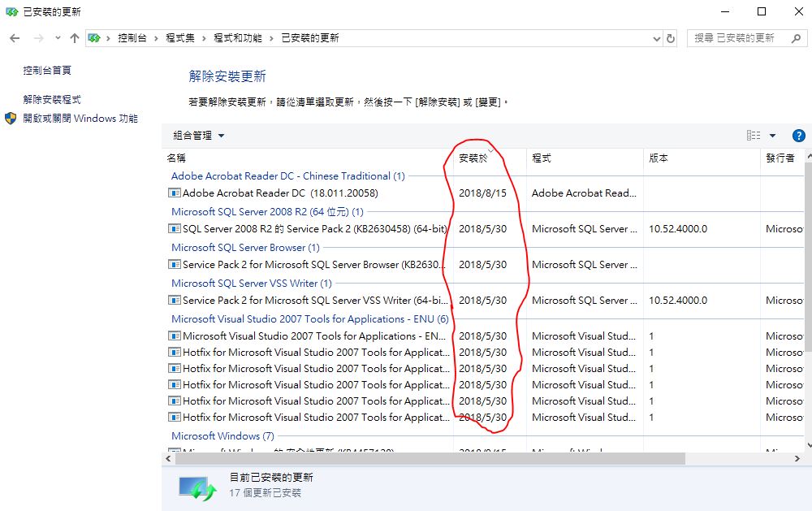Click the SQL Server 2008 R2 Service Pack row icon
Viewport: 812px width, 511px height.
coord(175,228)
